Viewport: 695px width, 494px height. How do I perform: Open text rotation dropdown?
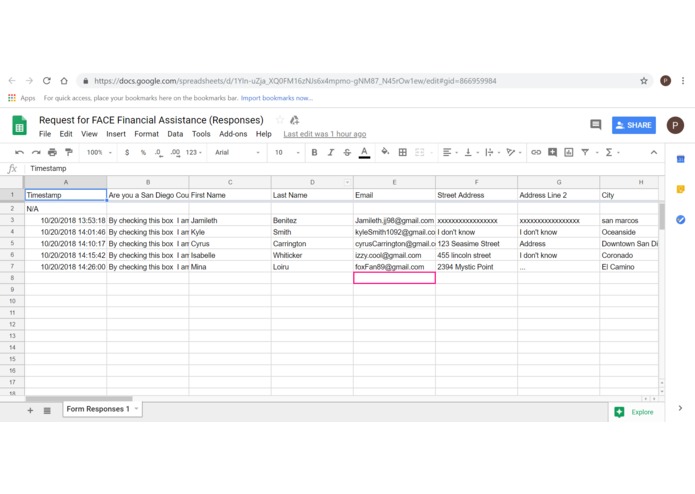tap(514, 152)
